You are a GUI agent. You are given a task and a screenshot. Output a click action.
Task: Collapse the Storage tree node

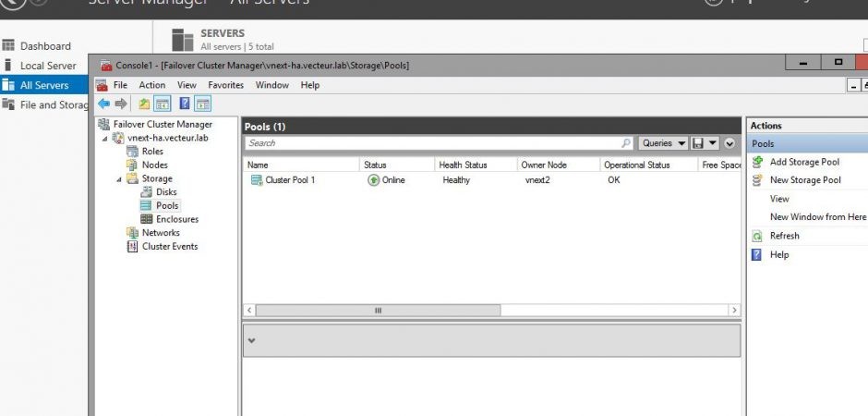pos(118,179)
